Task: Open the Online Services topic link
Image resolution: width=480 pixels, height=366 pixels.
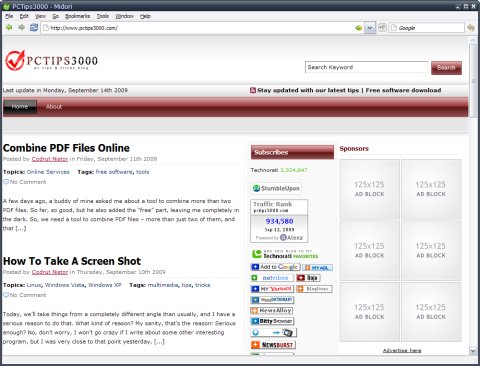Action: [x=48, y=172]
